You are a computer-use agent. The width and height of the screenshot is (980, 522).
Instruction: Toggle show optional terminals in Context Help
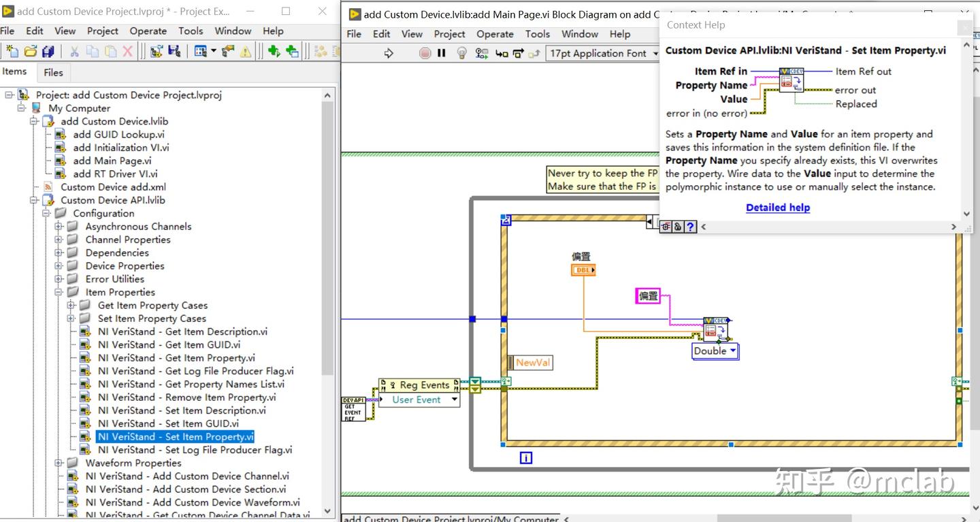coord(666,227)
